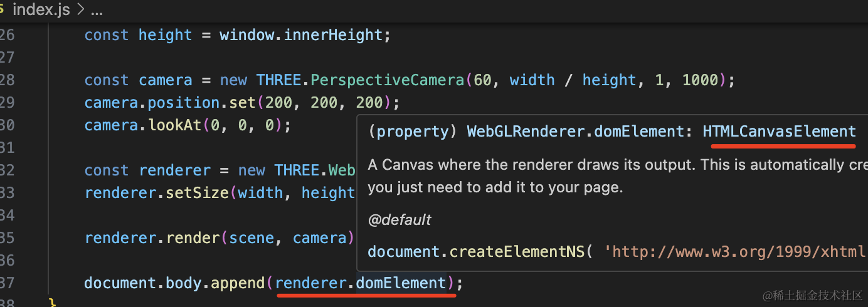
Task: Click 'window' on line 26
Action: click(x=246, y=35)
